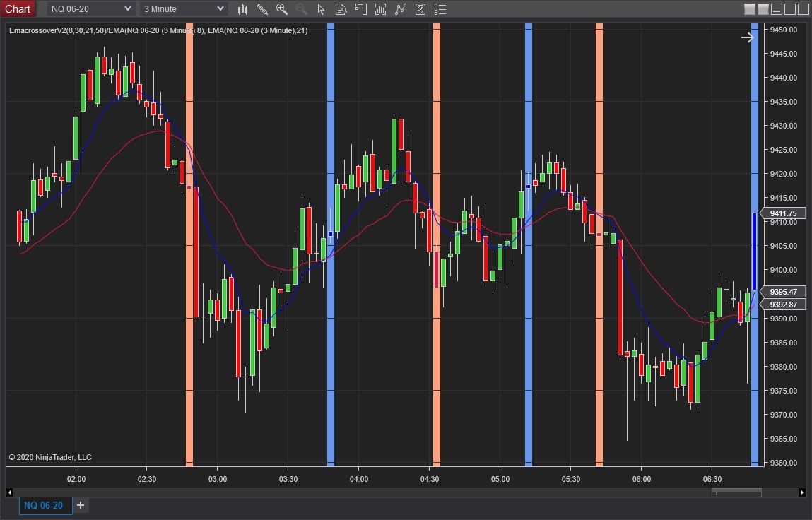This screenshot has height=520, width=812.
Task: Click the 9360.00 price axis label
Action: 784,463
